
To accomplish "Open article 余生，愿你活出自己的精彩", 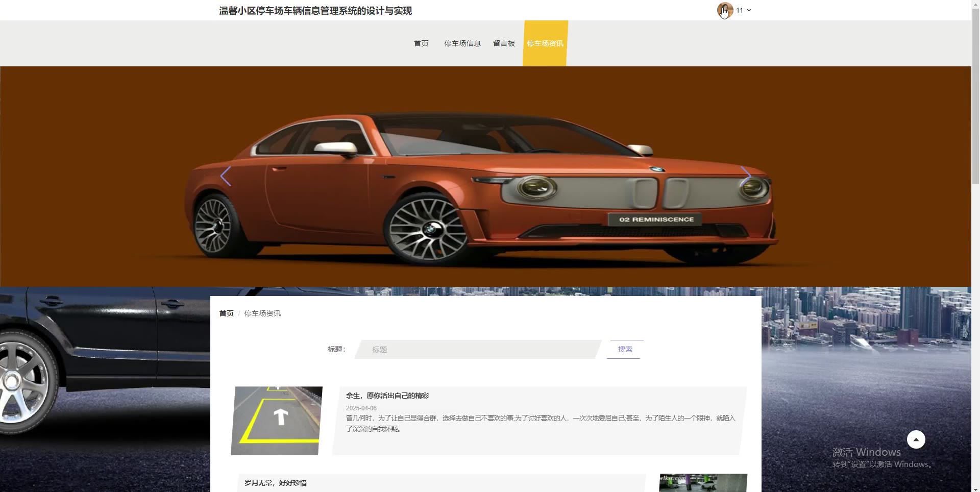I will 387,396.
